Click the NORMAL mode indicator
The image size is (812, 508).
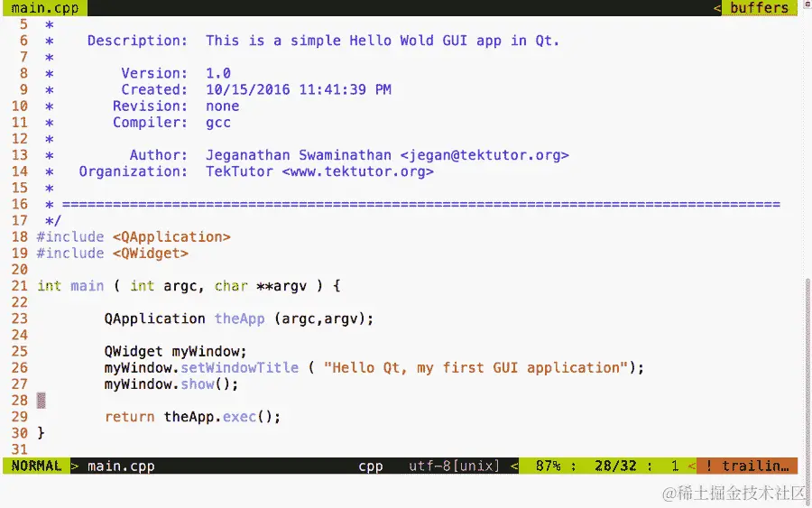(36, 466)
